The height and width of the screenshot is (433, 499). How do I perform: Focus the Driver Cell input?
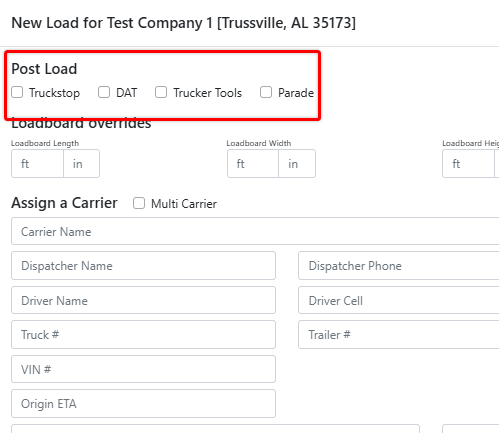pos(399,300)
